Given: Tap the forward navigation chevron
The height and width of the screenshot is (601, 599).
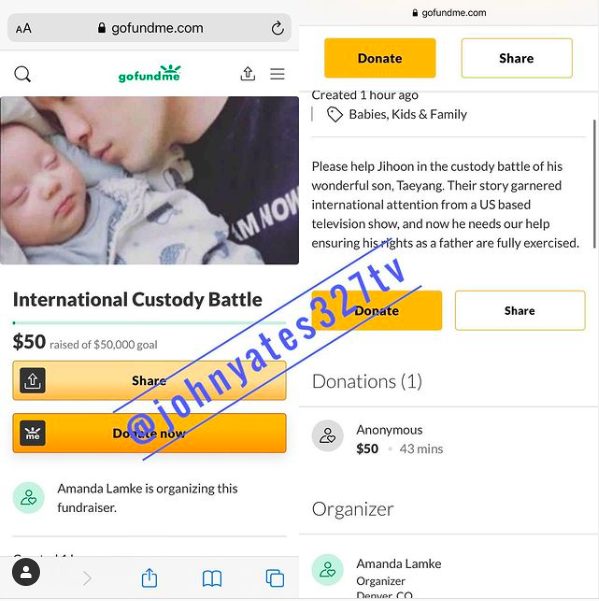Looking at the screenshot, I should (x=87, y=578).
